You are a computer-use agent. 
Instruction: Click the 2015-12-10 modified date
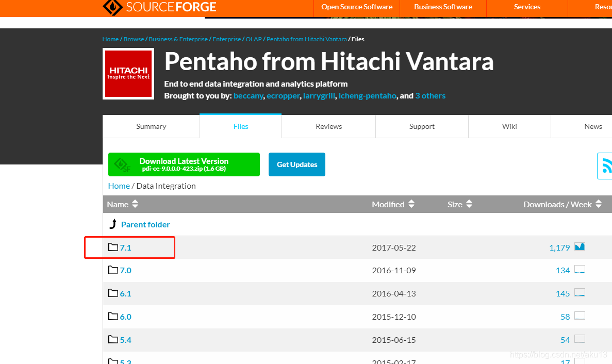pos(394,317)
